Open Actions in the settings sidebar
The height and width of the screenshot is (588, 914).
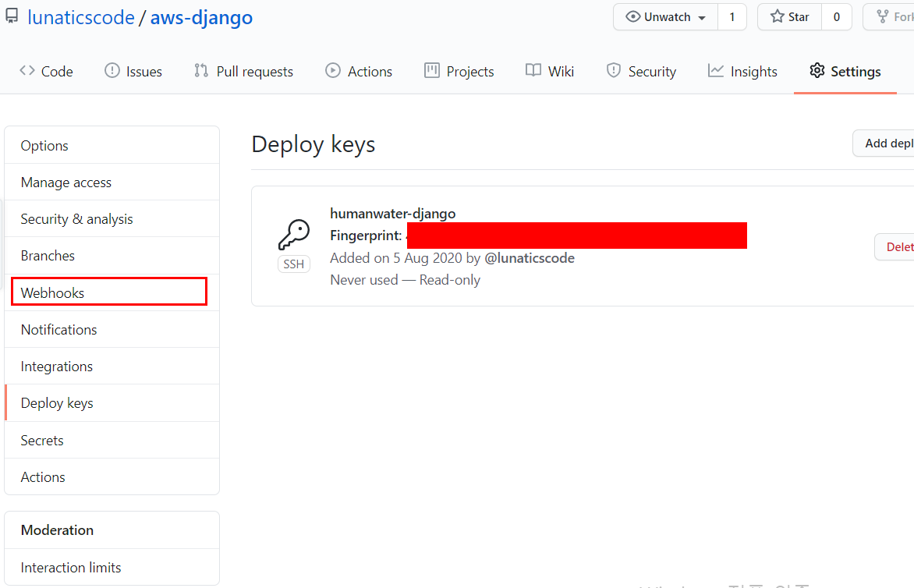pyautogui.click(x=112, y=476)
